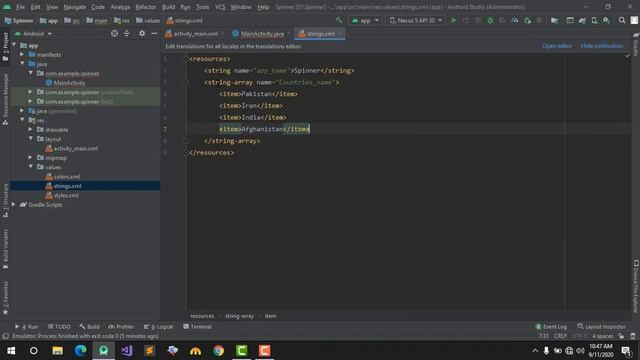Viewport: 640px width, 360px height.
Task: Select colors.xml in the project tree
Action: pos(63,176)
